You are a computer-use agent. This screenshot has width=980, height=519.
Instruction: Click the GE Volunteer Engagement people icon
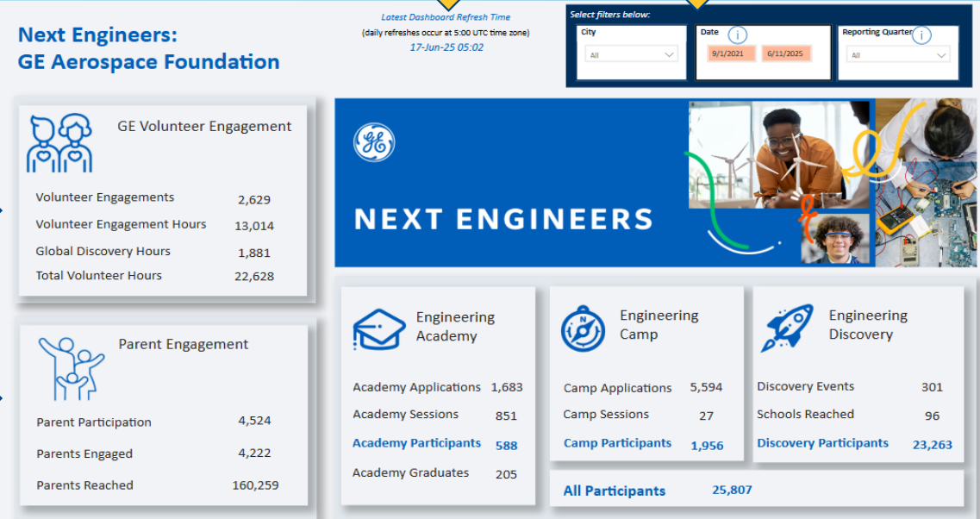coord(59,143)
